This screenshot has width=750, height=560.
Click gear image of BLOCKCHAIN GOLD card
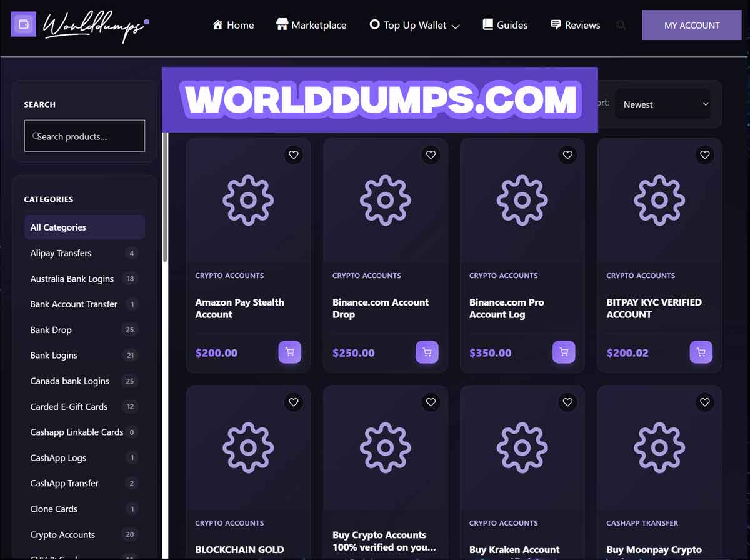coord(248,447)
